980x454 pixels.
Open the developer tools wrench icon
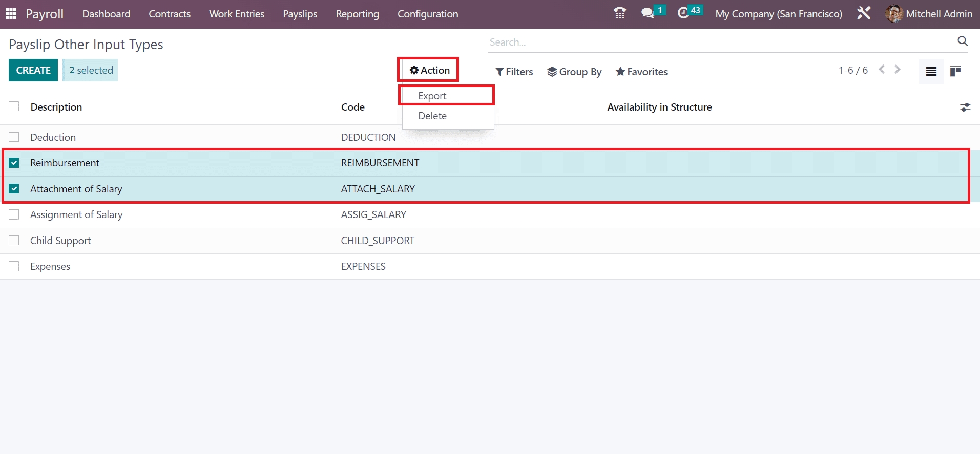[x=864, y=14]
